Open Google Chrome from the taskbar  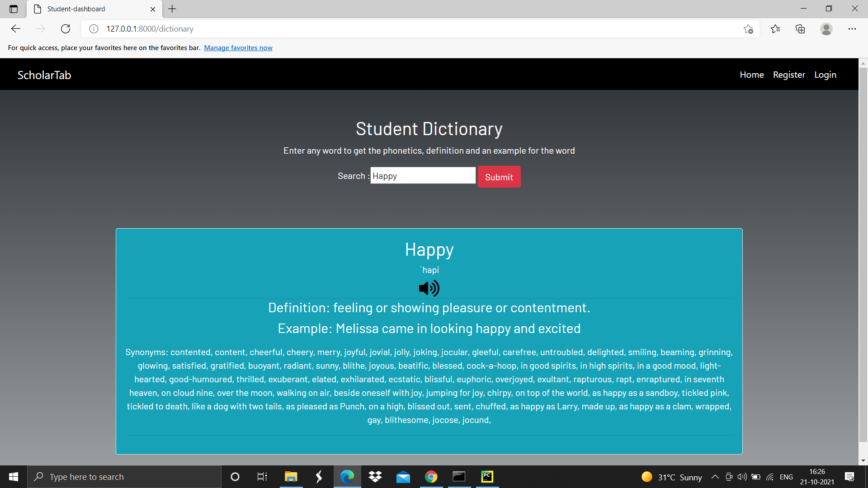(x=431, y=477)
